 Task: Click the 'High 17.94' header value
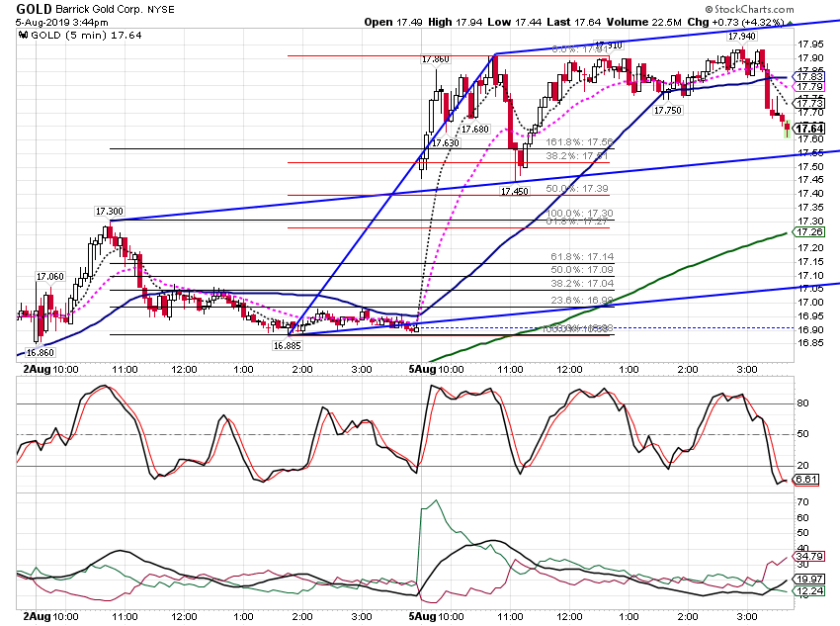[456, 22]
